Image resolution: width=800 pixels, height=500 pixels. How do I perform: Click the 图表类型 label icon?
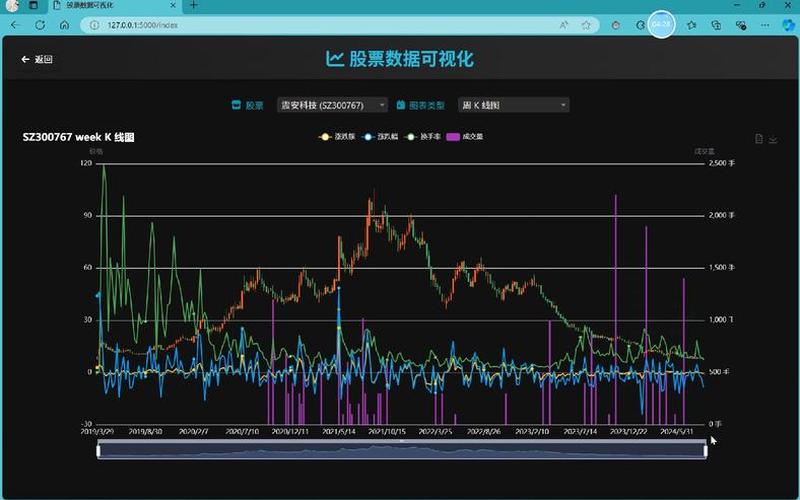click(x=401, y=105)
